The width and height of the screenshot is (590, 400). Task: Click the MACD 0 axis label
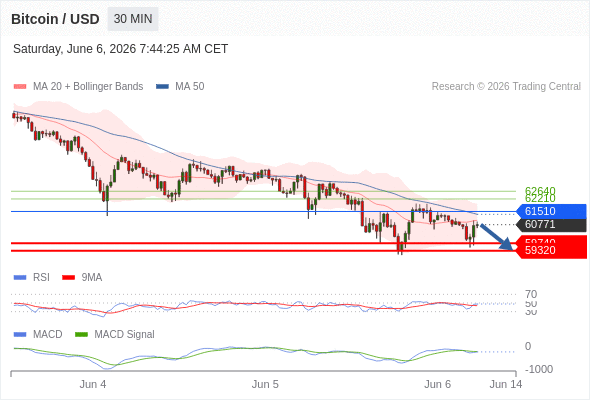(x=528, y=347)
